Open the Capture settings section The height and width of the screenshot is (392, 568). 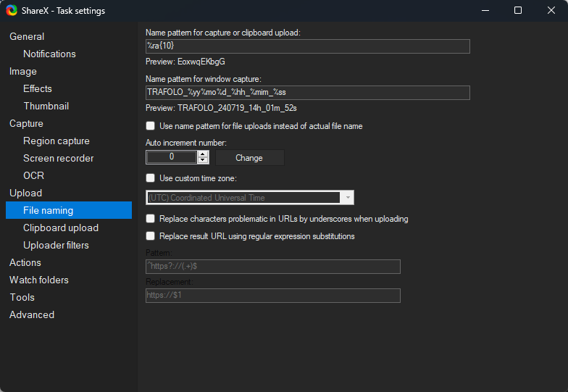[26, 123]
